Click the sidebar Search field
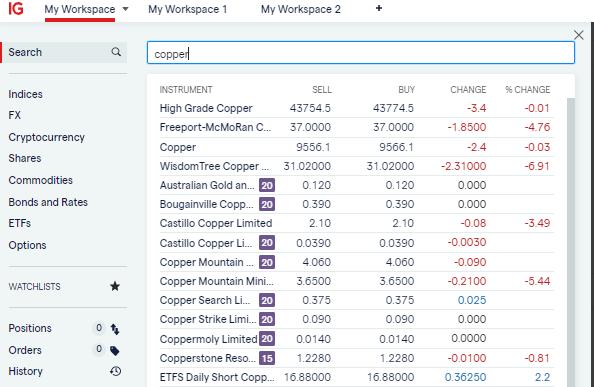Image resolution: width=594 pixels, height=387 pixels. click(x=64, y=52)
